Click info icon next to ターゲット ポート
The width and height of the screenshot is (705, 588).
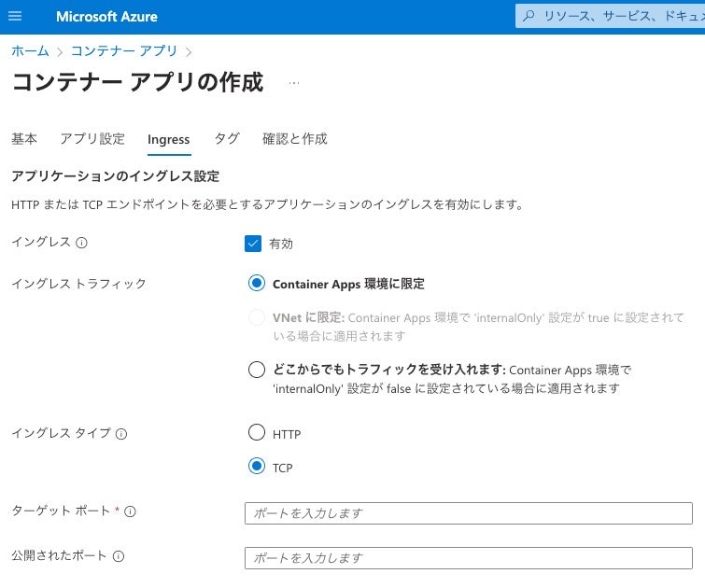point(130,511)
